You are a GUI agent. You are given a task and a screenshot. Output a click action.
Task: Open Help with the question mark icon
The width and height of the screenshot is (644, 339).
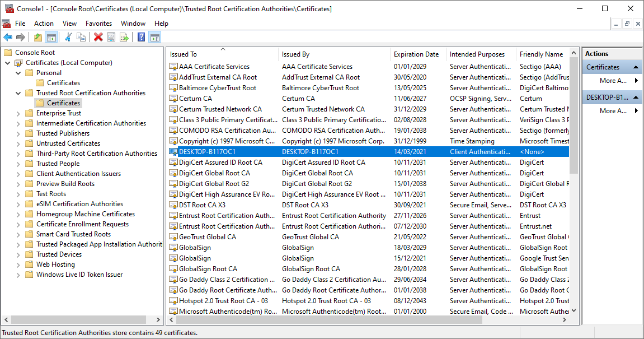coord(142,38)
